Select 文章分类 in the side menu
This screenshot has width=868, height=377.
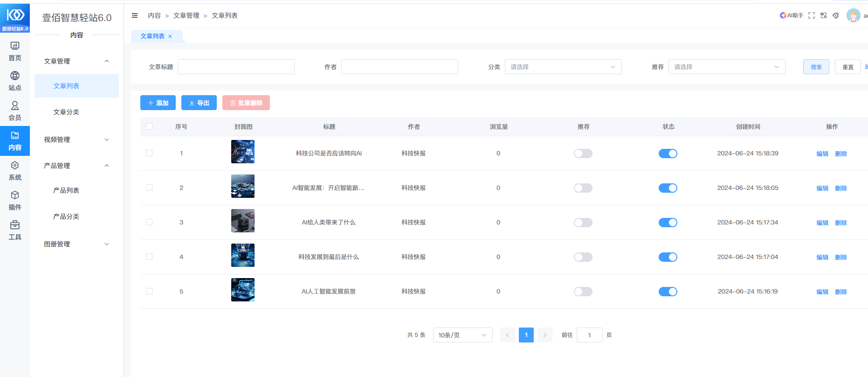(x=66, y=112)
